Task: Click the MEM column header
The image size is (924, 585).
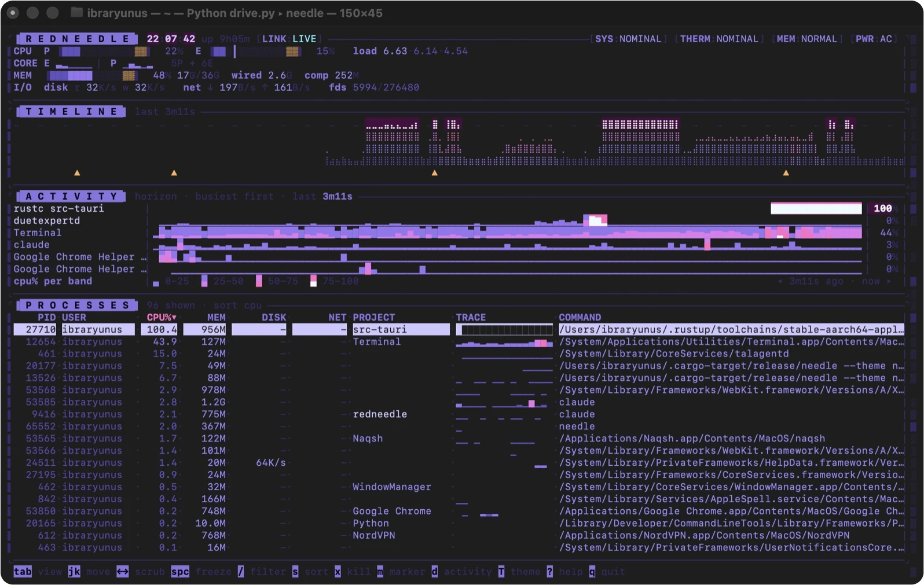Action: point(217,317)
